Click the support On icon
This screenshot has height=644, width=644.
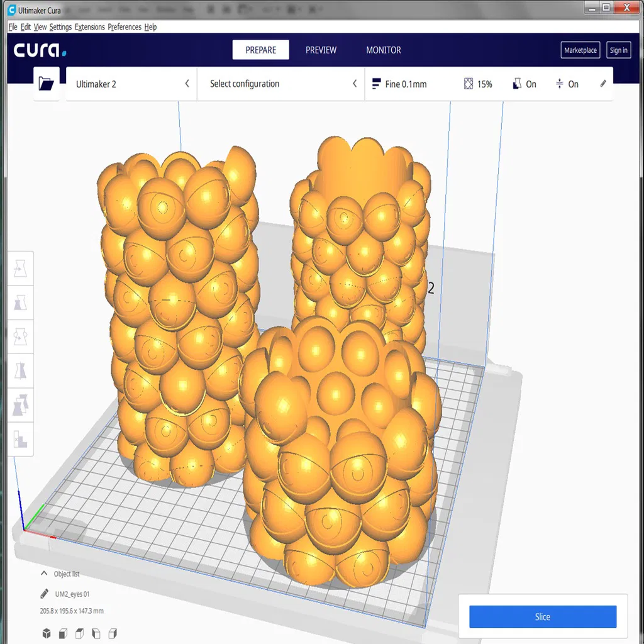(x=517, y=84)
